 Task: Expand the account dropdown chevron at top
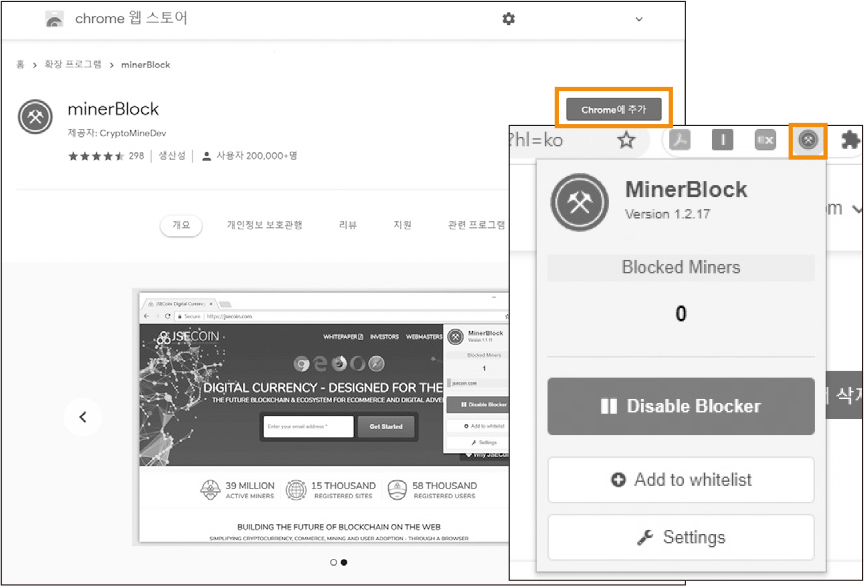pyautogui.click(x=639, y=19)
